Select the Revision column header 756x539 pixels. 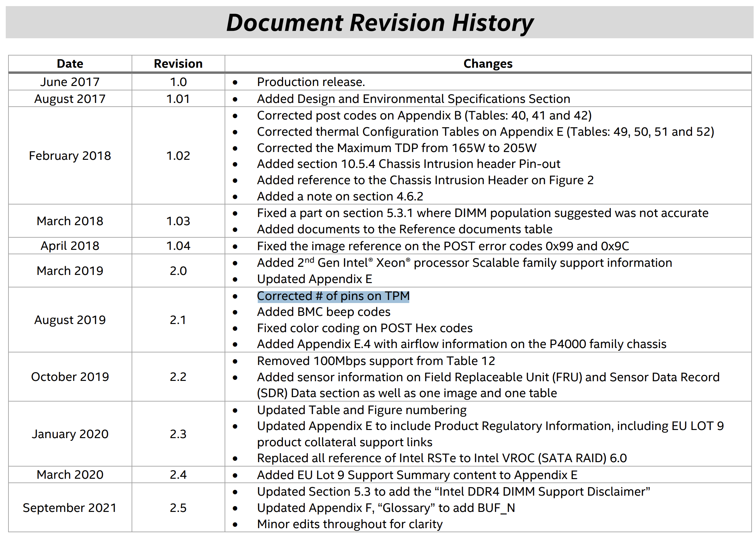coord(178,64)
